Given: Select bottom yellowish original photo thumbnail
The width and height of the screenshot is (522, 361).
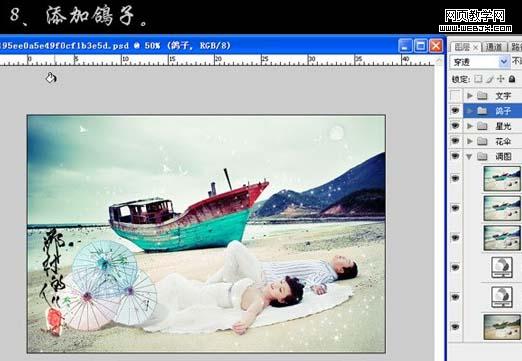Looking at the screenshot, I should pos(502,327).
